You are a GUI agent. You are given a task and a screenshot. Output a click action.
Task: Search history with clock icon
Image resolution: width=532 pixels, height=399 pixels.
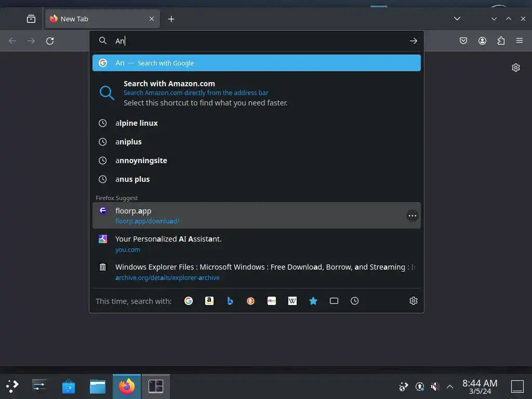[x=354, y=301]
